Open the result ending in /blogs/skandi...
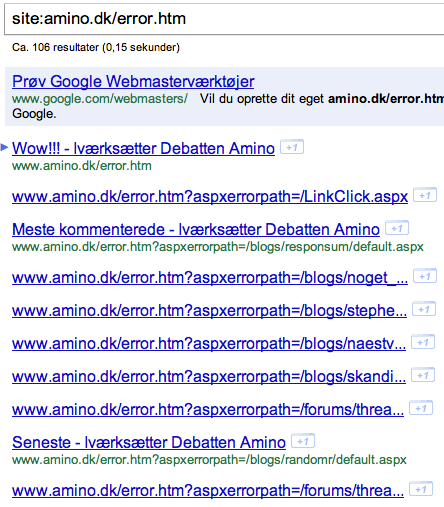Viewport: 444px width, 507px height. (x=209, y=376)
